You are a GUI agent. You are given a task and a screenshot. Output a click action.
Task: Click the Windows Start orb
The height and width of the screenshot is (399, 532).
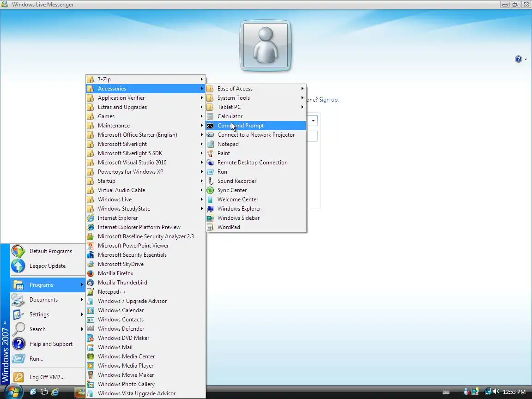13,392
